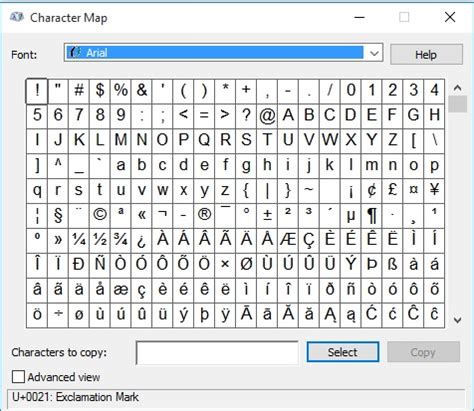Select the yen ¥ symbol cell
This screenshot has height=411, width=474.
coord(434,191)
